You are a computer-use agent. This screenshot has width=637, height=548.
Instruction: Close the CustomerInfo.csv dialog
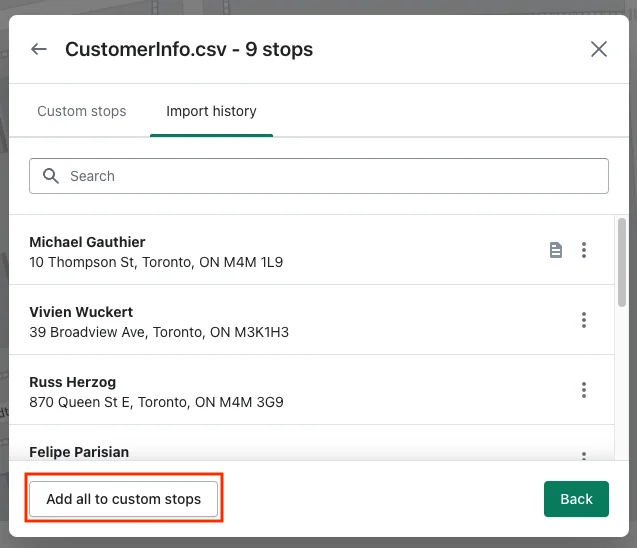click(x=598, y=49)
